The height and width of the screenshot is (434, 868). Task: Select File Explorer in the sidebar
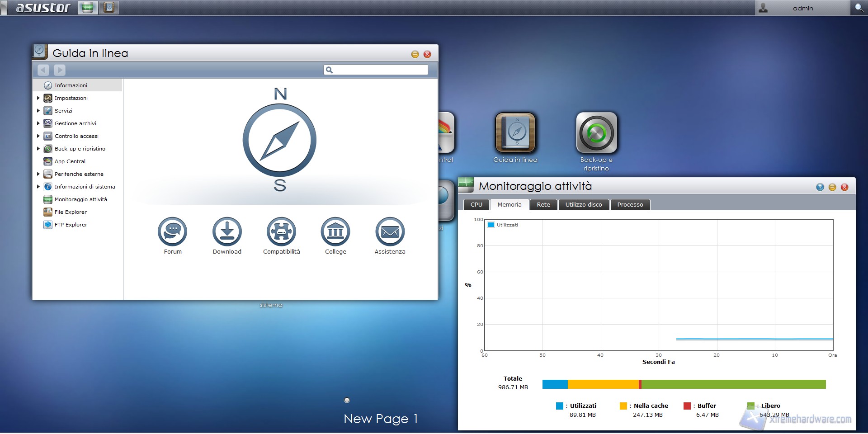[x=71, y=212]
